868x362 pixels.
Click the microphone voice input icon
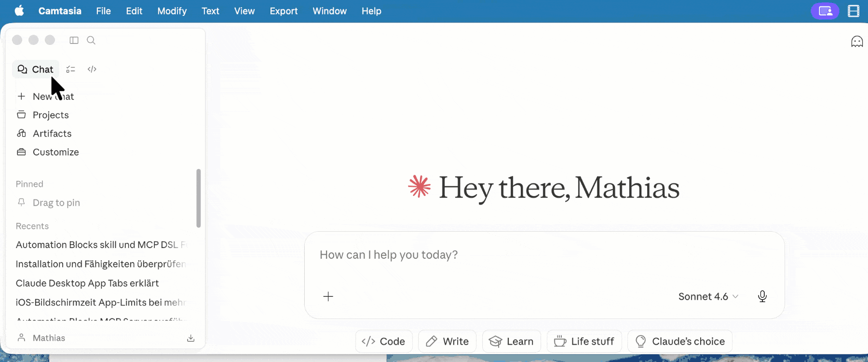coord(762,296)
